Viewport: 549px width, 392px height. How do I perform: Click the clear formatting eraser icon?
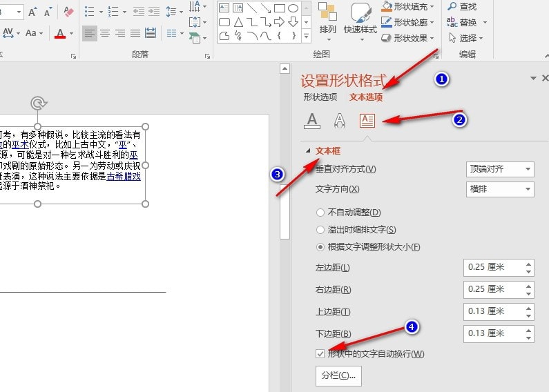pyautogui.click(x=68, y=12)
